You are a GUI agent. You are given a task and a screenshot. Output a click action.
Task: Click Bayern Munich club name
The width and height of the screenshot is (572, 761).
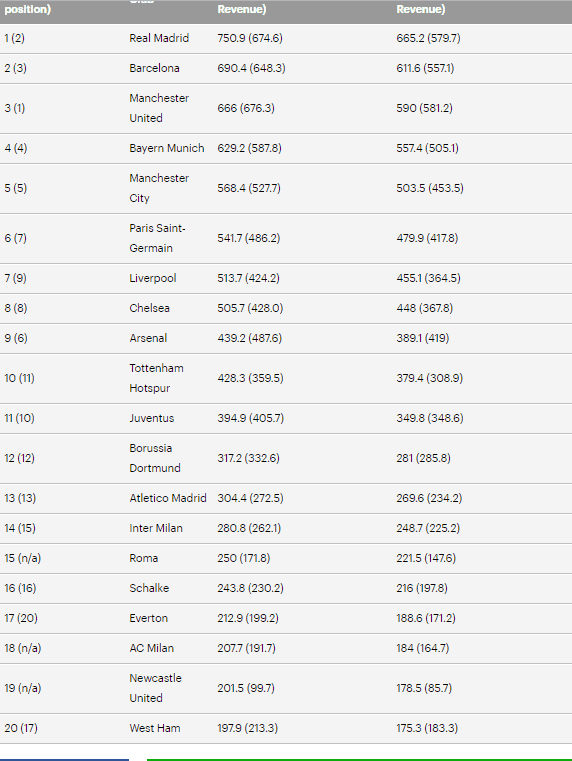point(167,149)
